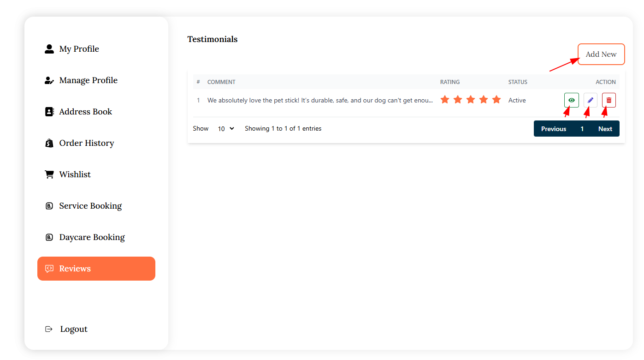The height and width of the screenshot is (360, 644).
Task: Click the green eye view icon
Action: (x=572, y=100)
